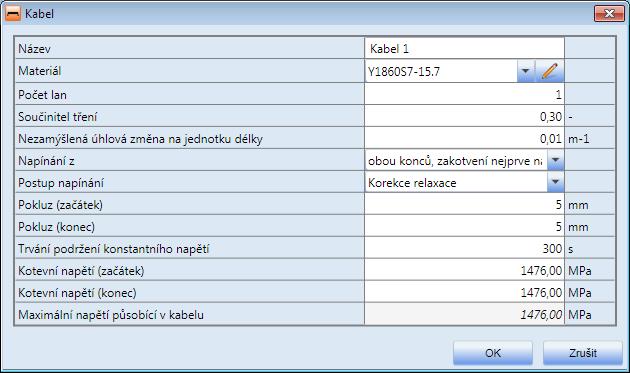Expand the Napínání z dropdown arrow
Viewport: 630px width, 373px height.
tap(555, 160)
